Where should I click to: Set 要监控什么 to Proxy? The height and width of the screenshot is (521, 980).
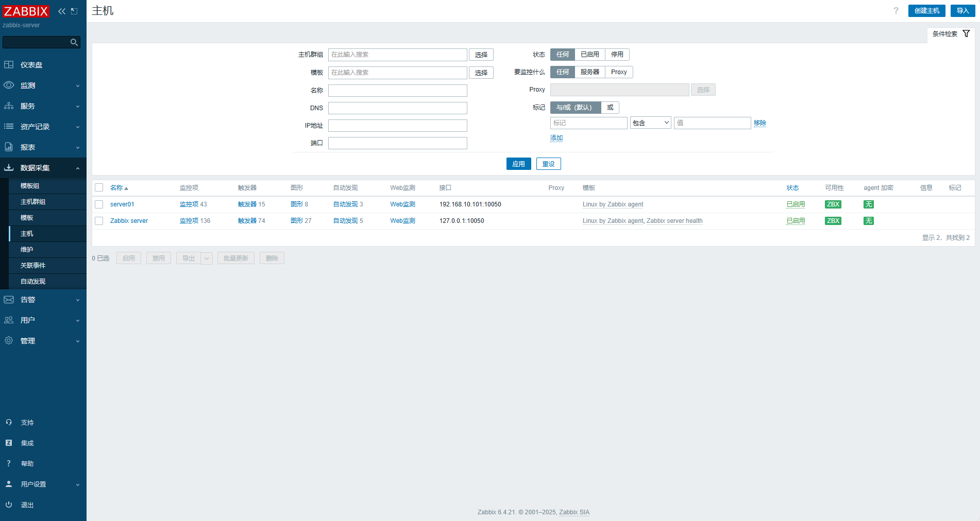[x=619, y=72]
